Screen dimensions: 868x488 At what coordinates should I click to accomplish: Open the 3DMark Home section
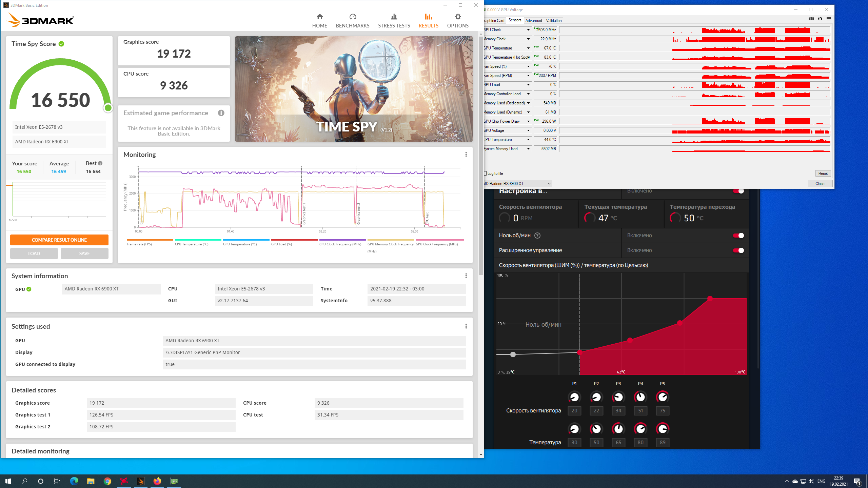319,21
